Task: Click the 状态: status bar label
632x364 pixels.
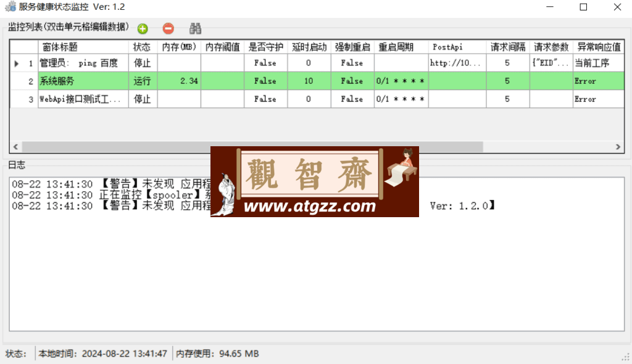Action: 15,354
